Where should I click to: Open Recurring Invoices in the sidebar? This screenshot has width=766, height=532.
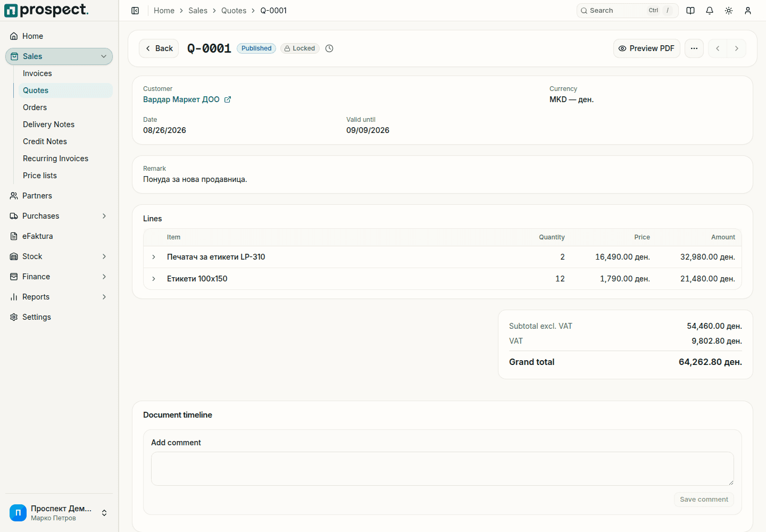coord(65,159)
